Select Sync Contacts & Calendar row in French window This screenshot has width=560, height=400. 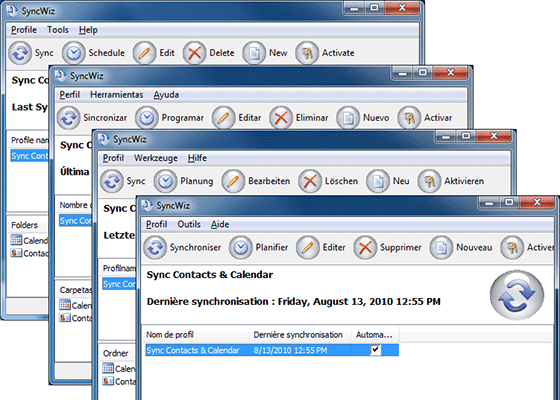(x=272, y=350)
